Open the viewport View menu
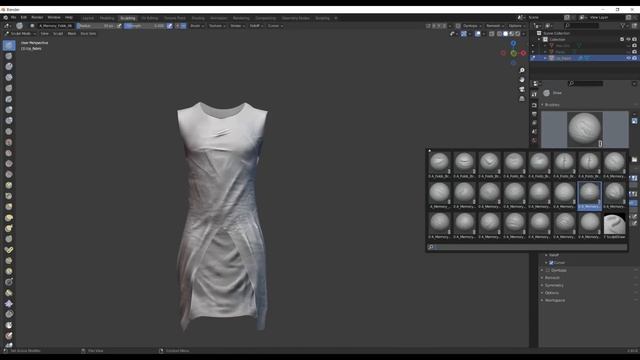Image resolution: width=640 pixels, height=360 pixels. [44, 34]
